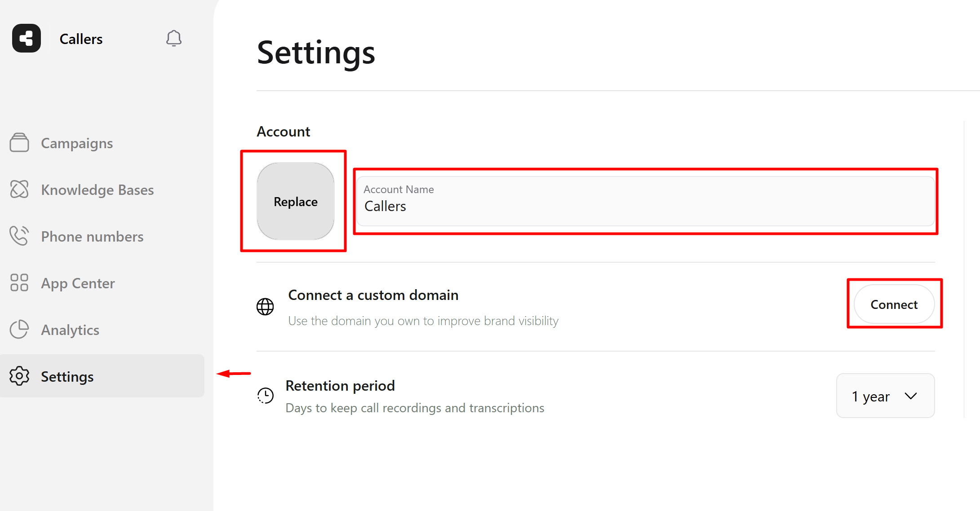Switch to the Settings menu entry
This screenshot has height=511, width=980.
67,376
